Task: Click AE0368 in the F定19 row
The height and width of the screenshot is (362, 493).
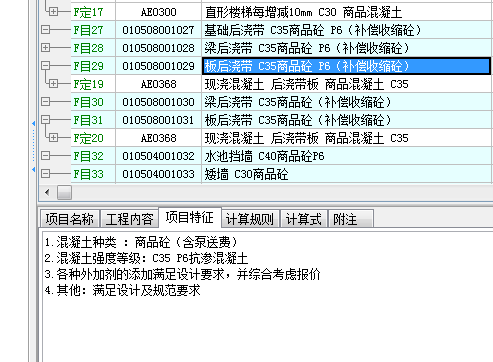Action: (158, 84)
